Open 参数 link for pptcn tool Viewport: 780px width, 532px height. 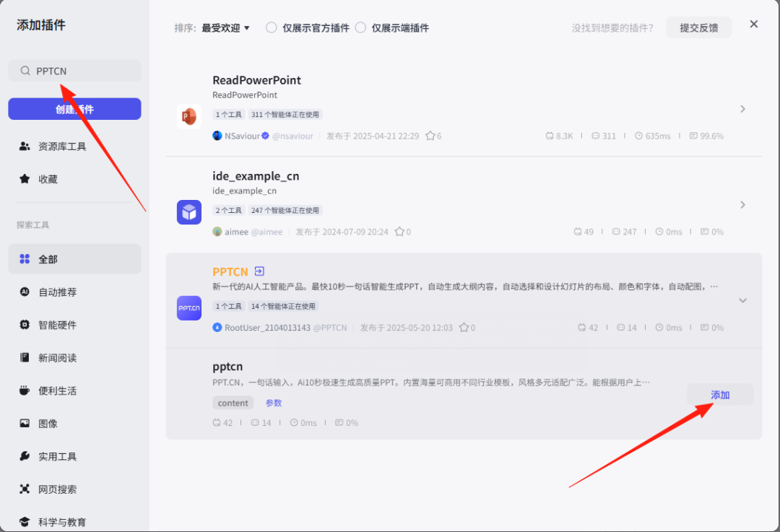274,403
